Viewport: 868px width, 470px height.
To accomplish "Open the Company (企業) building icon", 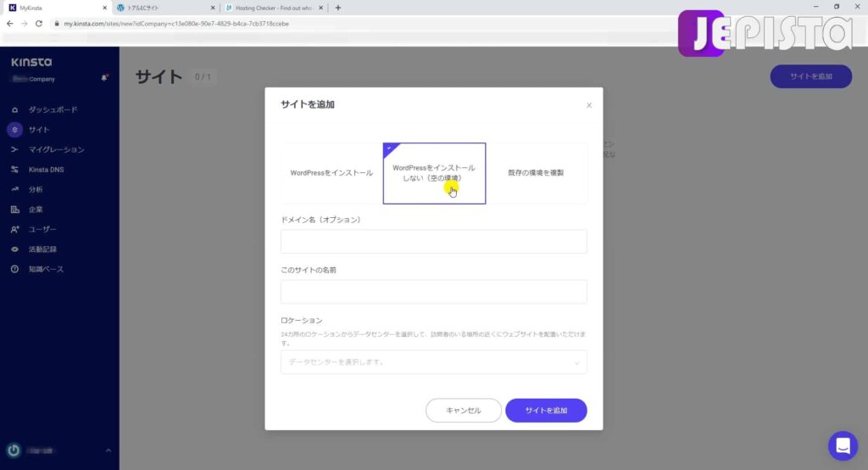I will pos(15,210).
